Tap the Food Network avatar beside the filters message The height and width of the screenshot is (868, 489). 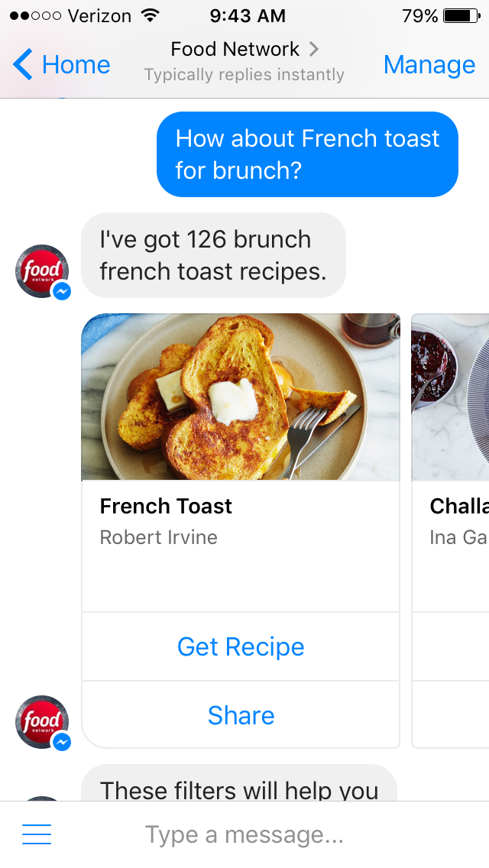41,721
